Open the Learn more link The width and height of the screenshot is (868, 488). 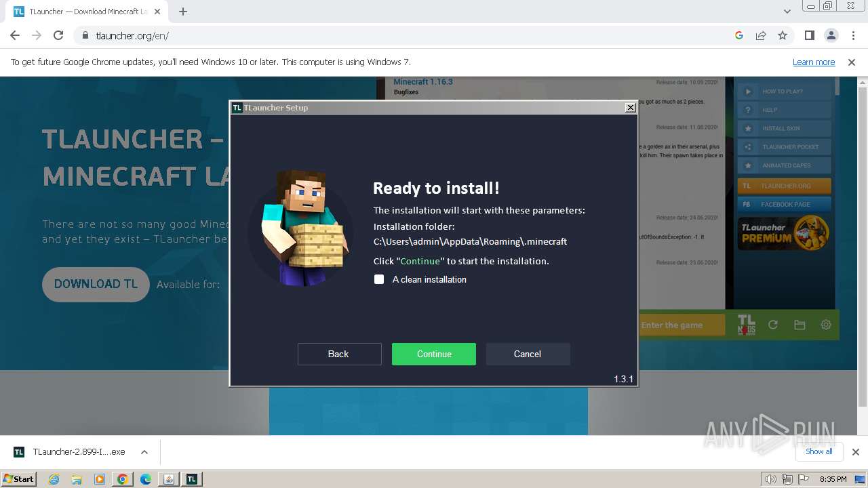814,62
